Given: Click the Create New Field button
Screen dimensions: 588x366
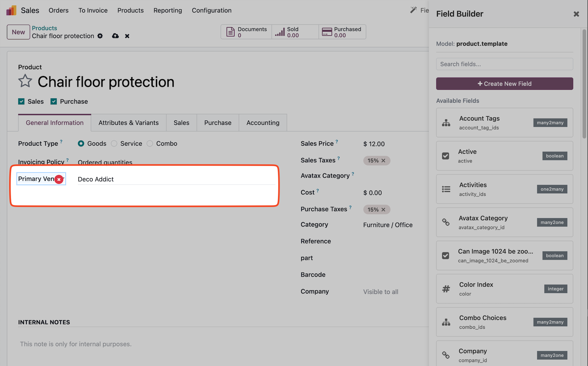Looking at the screenshot, I should pyautogui.click(x=504, y=84).
